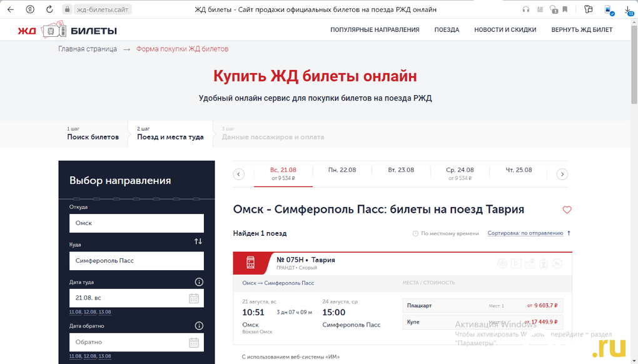Go to step 1 Поиск билетов

coord(93,134)
